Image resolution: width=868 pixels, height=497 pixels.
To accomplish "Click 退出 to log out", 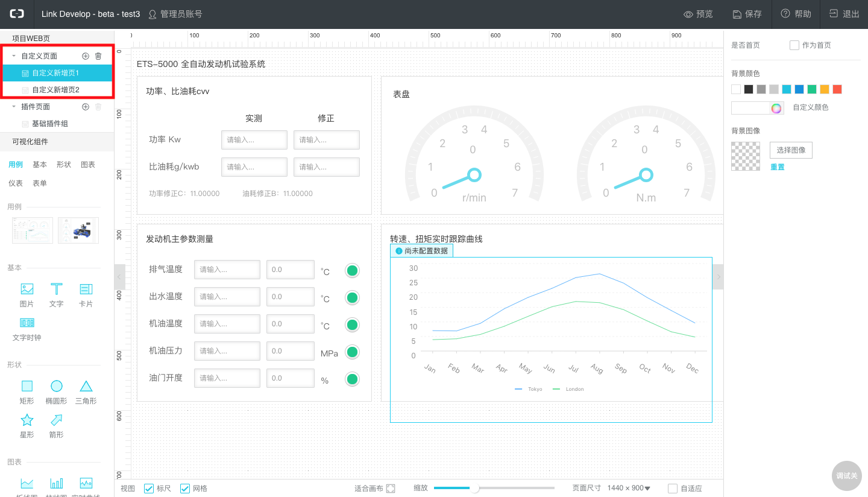I will pyautogui.click(x=844, y=14).
